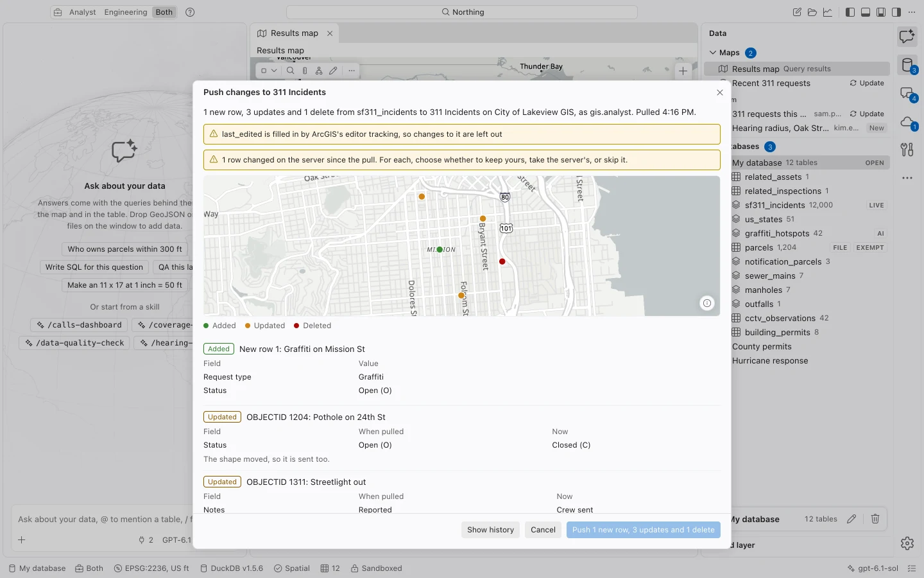This screenshot has width=924, height=578.
Task: Click the Cancel button in push dialog
Action: coord(543,530)
